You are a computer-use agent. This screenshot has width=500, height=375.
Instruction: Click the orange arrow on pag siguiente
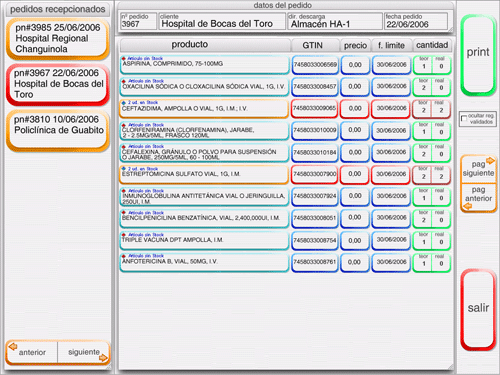tap(490, 161)
